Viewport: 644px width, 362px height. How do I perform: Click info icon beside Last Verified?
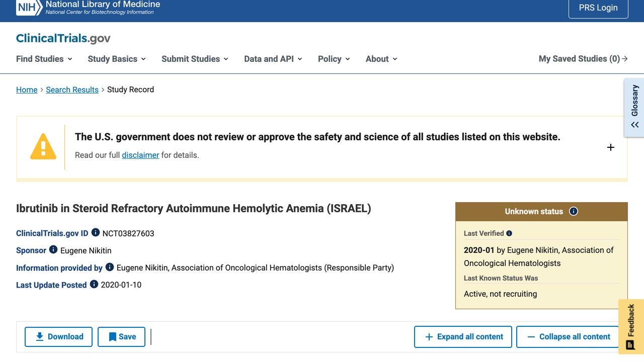coord(509,233)
